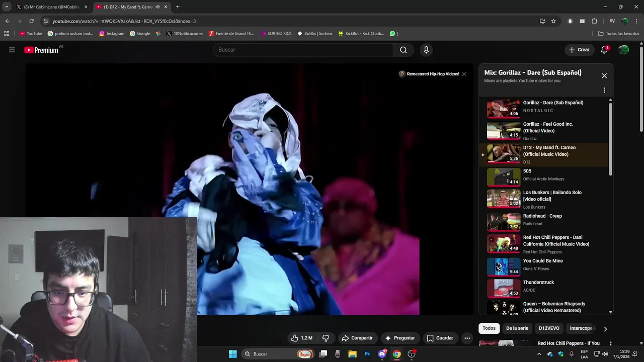644x362 pixels.
Task: Open the notifications bell
Action: coord(604,50)
